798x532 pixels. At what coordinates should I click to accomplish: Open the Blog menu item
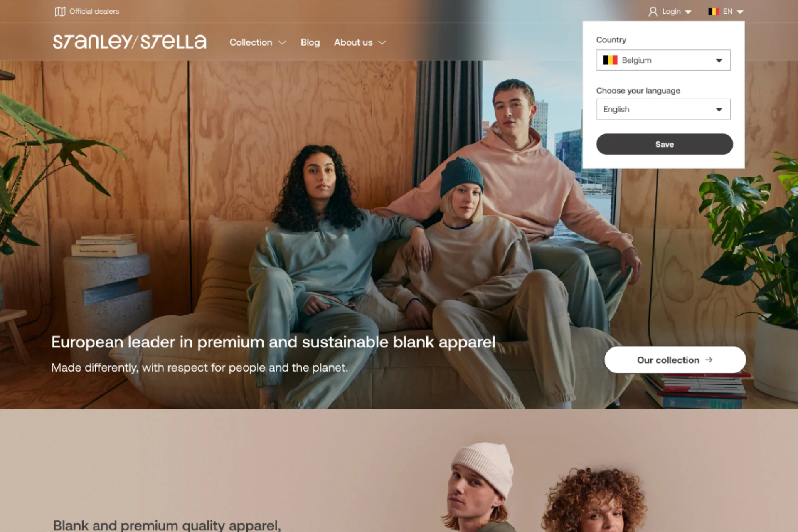coord(310,42)
